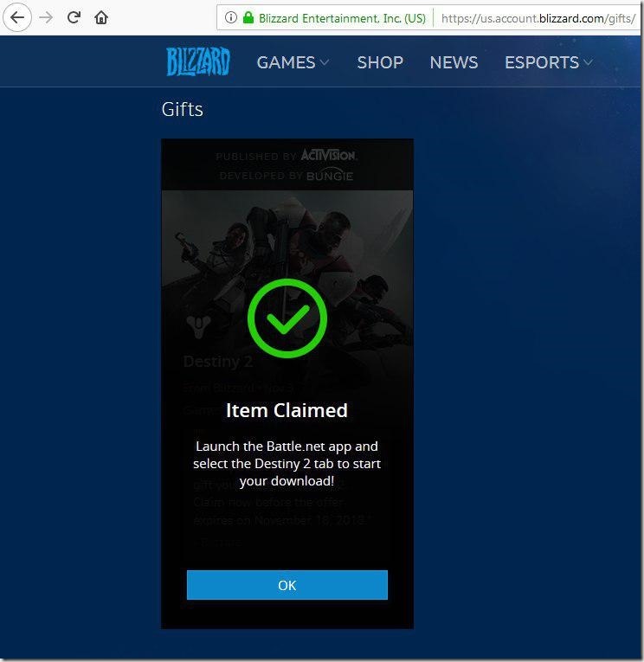This screenshot has height=662, width=644.
Task: Click the Bungie developer logo
Action: [x=330, y=176]
